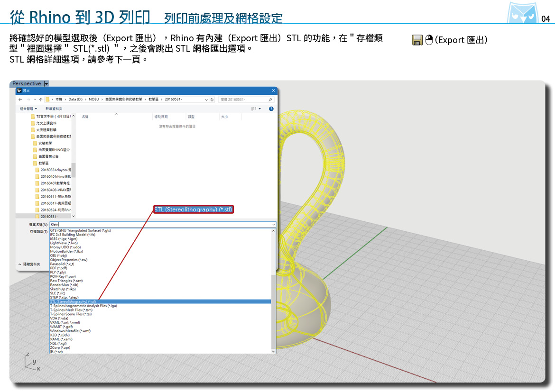Select the TS官方手冊 folder in the tree
Screen dimensions: 555x392
tap(51, 117)
